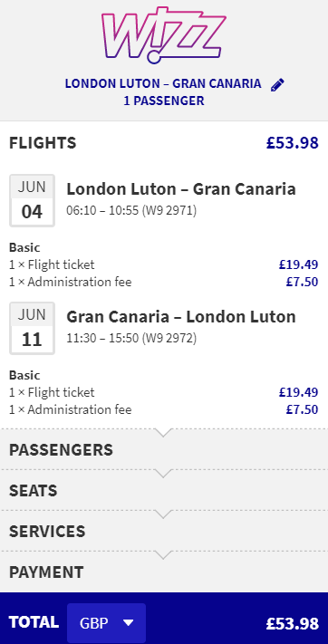Expand the Passengers section

click(x=164, y=450)
